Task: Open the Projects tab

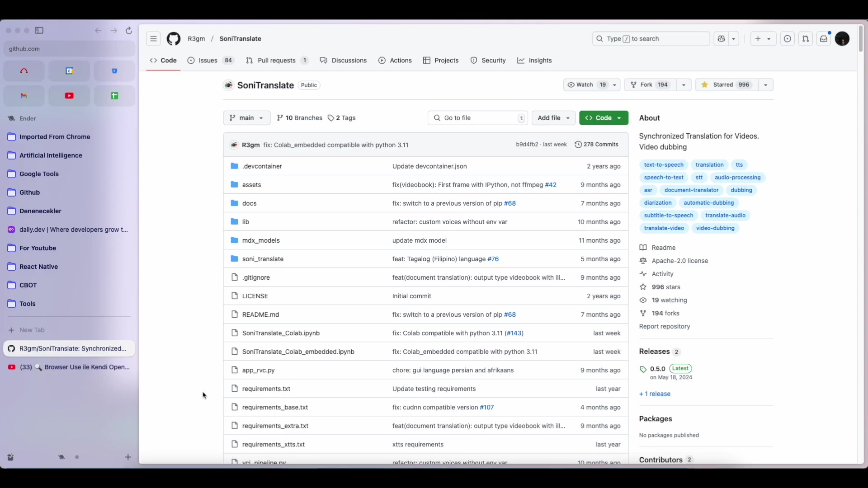Action: pyautogui.click(x=441, y=61)
